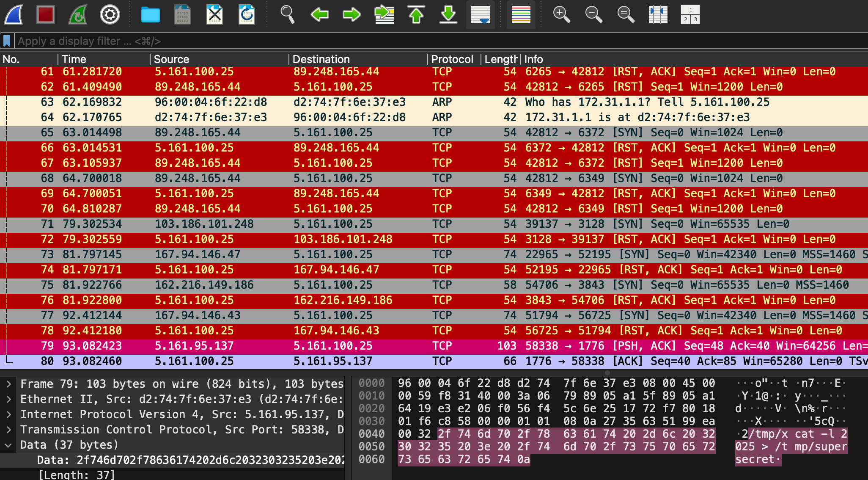Screen dimensions: 868x480
Task: Click hex offset 0000 row bytes
Action: tap(556, 383)
